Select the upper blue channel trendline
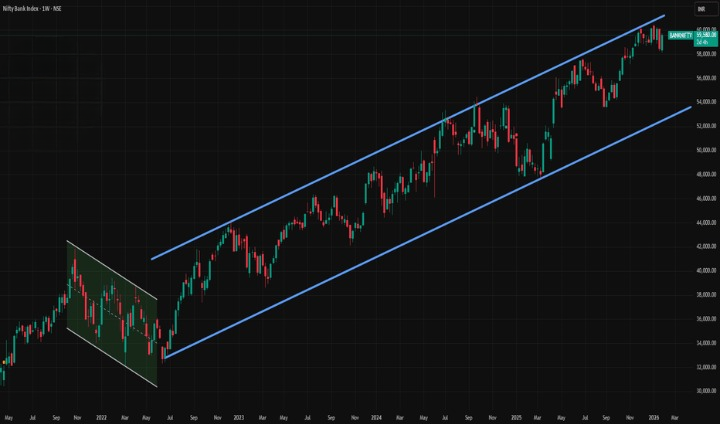 click(400, 147)
